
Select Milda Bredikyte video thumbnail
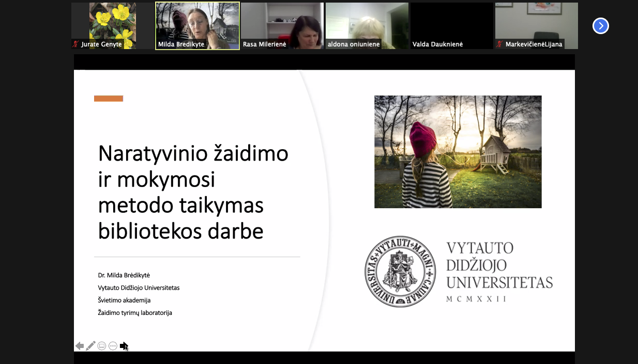(198, 26)
